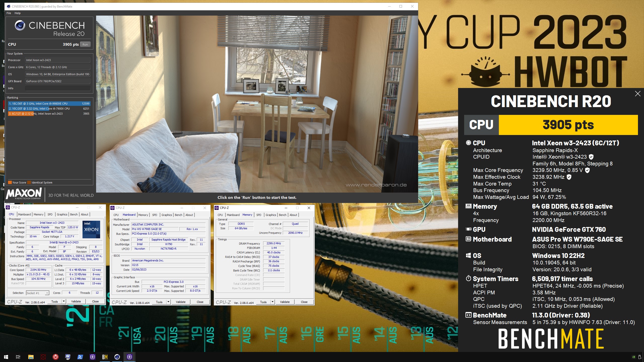
Task: Click the DRAM Frequency value 2299.0 MHz
Action: click(274, 243)
